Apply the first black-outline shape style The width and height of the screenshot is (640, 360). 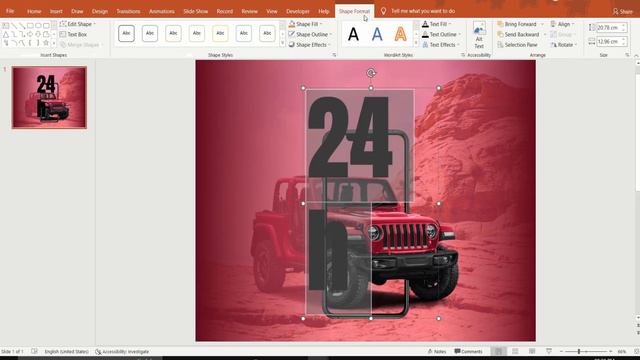pyautogui.click(x=127, y=33)
